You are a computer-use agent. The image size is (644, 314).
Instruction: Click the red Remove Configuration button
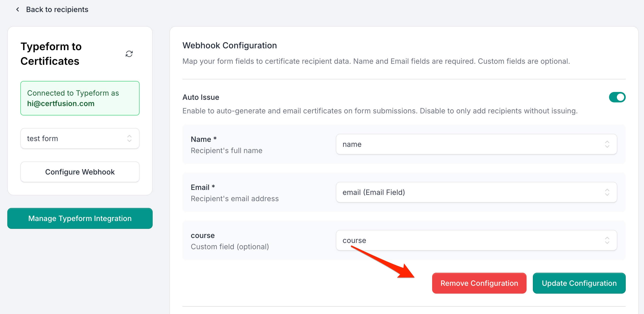click(479, 283)
